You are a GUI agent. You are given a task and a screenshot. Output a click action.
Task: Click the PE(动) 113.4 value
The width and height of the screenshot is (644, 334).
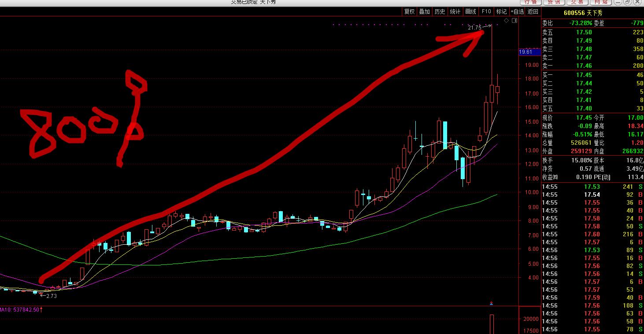[x=636, y=177]
